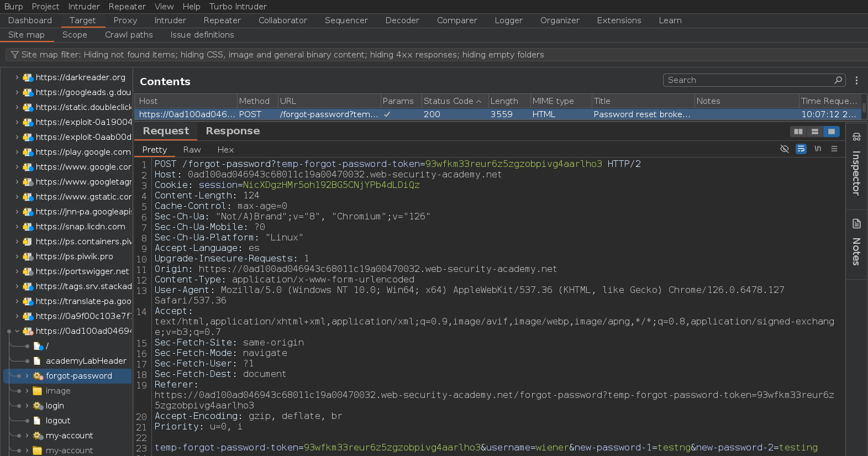Open the Notes side panel icon
The image size is (868, 456).
856,224
